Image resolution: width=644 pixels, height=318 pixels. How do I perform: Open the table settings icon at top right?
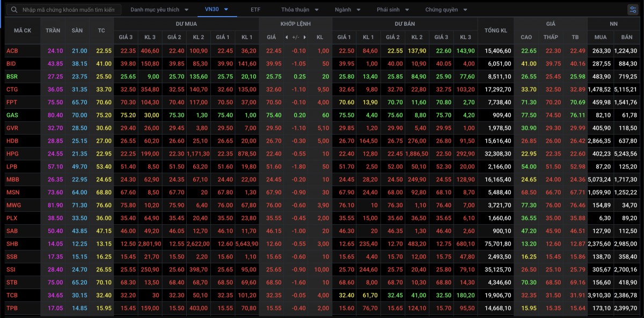click(633, 10)
